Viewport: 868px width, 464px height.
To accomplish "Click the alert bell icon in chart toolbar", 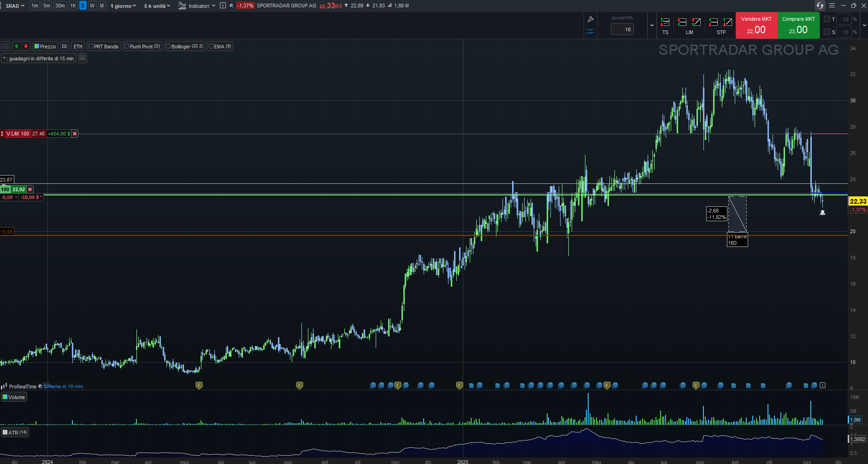I will point(6,46).
